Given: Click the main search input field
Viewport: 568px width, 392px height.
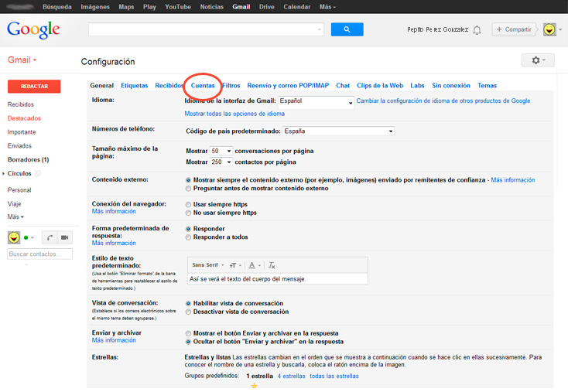Looking at the screenshot, I should click(x=206, y=29).
